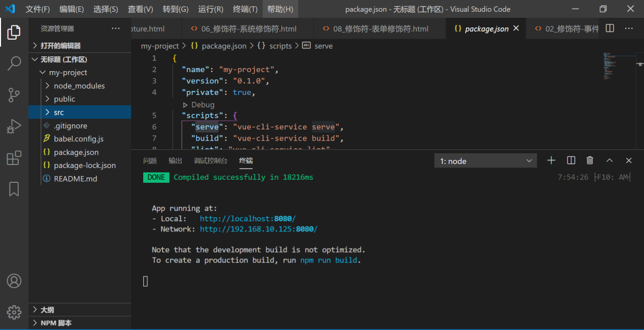The height and width of the screenshot is (330, 644).
Task: Click "Compiled successfully in 18216ms" terminal text
Action: click(x=243, y=177)
